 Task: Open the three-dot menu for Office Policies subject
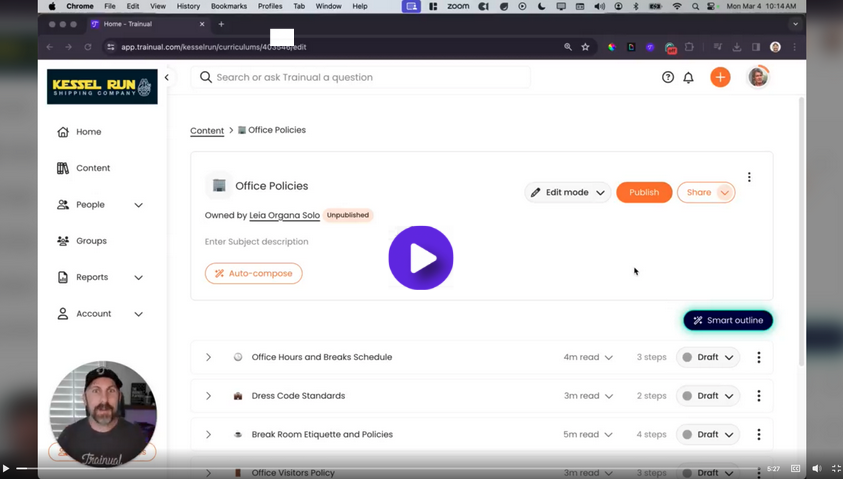pyautogui.click(x=749, y=177)
